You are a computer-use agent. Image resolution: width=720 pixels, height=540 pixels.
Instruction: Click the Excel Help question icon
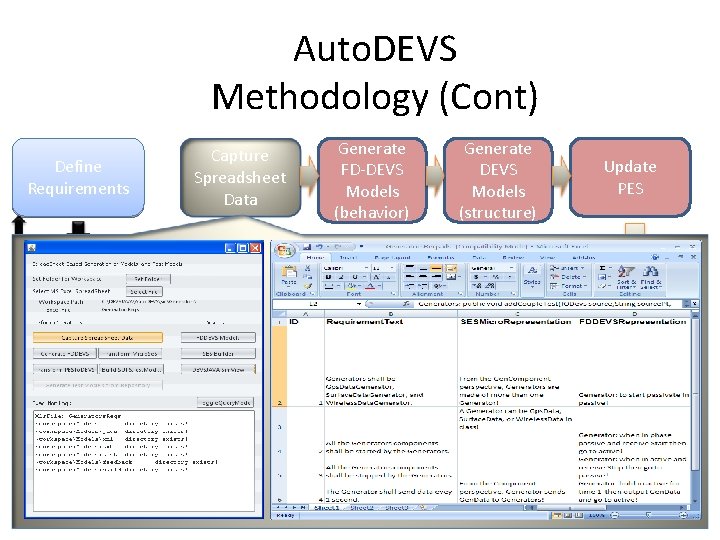(655, 257)
